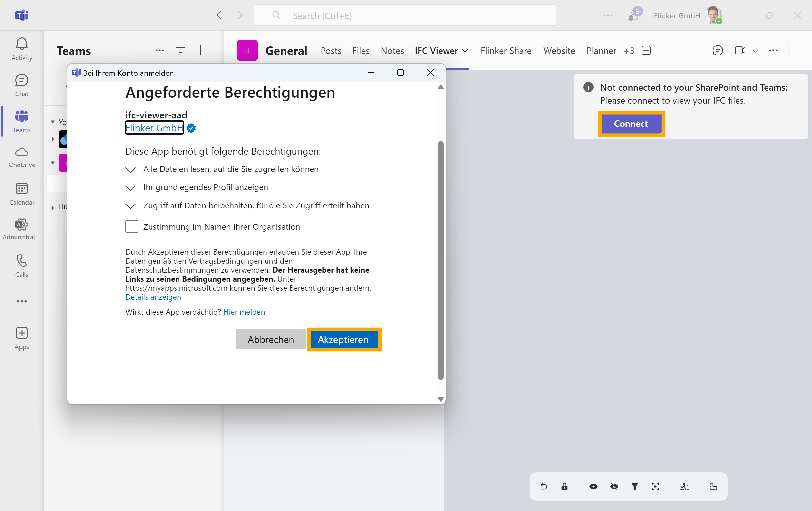Image resolution: width=812 pixels, height=511 pixels.
Task: Collapse the Zugriff auf Daten beibehalten entry
Action: [130, 205]
